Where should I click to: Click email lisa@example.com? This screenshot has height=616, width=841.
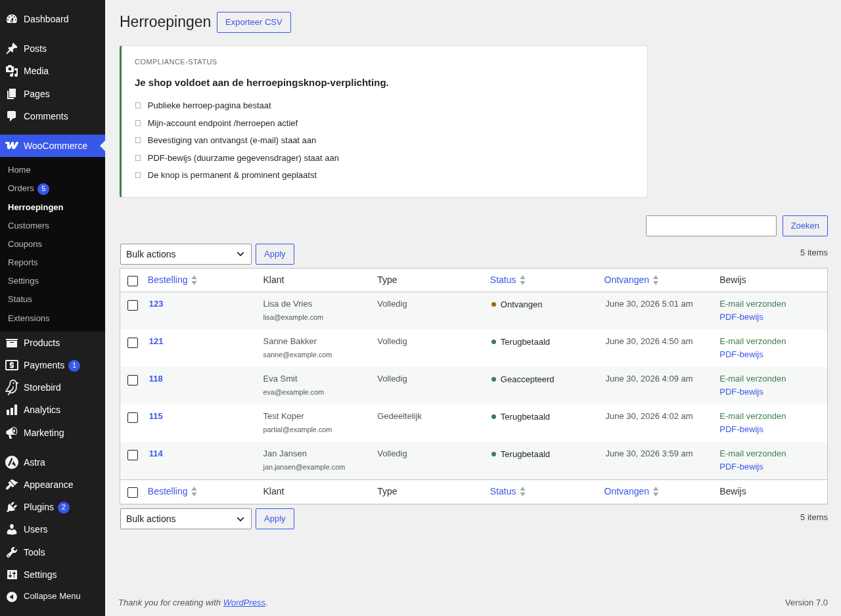pyautogui.click(x=293, y=317)
